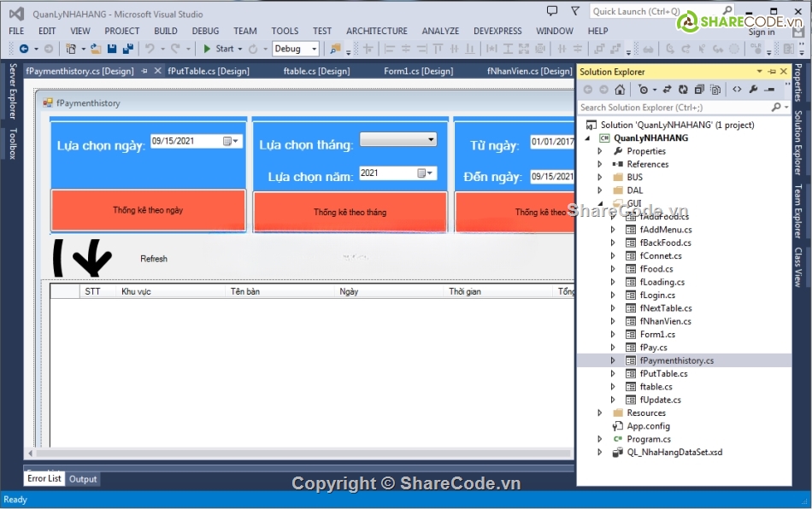
Task: Pin the Solution Explorer panel
Action: pyautogui.click(x=772, y=72)
